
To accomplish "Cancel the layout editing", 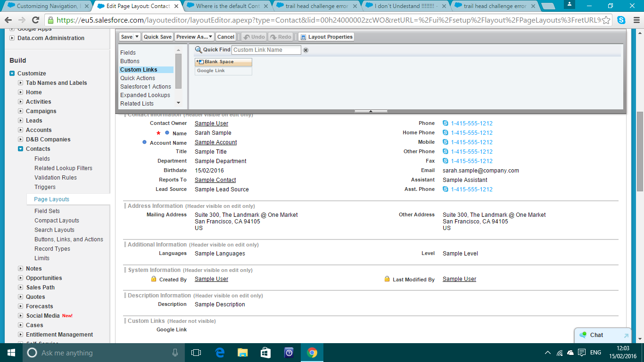I will coord(226,37).
